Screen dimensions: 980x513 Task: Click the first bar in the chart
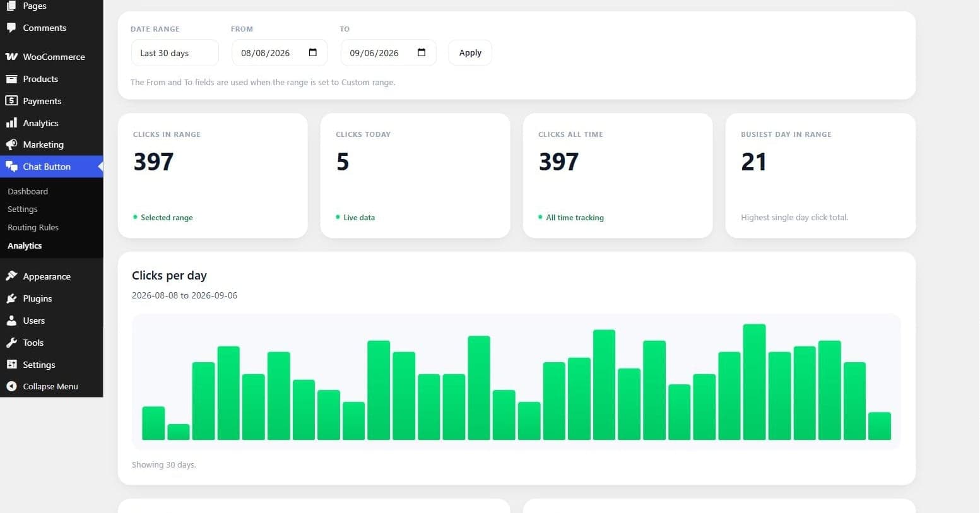[x=153, y=423]
